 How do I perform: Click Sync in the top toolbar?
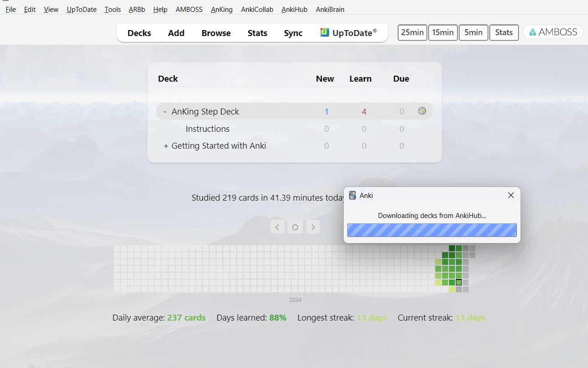click(293, 33)
